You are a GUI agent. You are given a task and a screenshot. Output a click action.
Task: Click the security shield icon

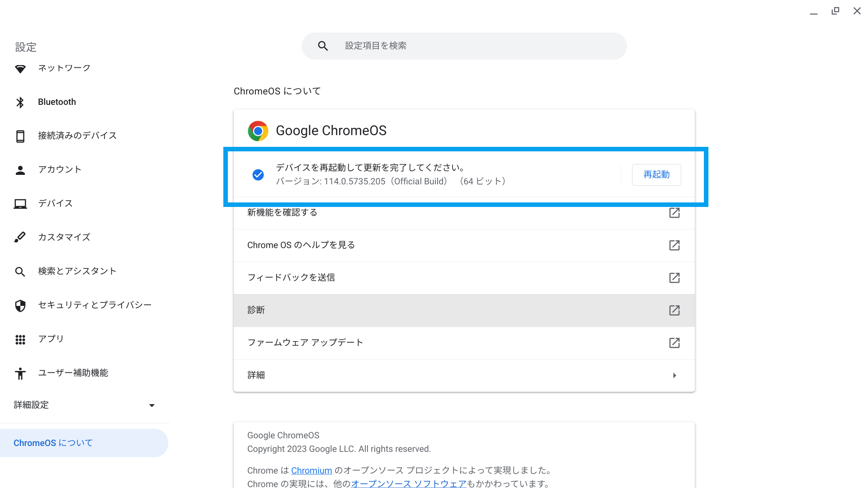click(x=20, y=305)
